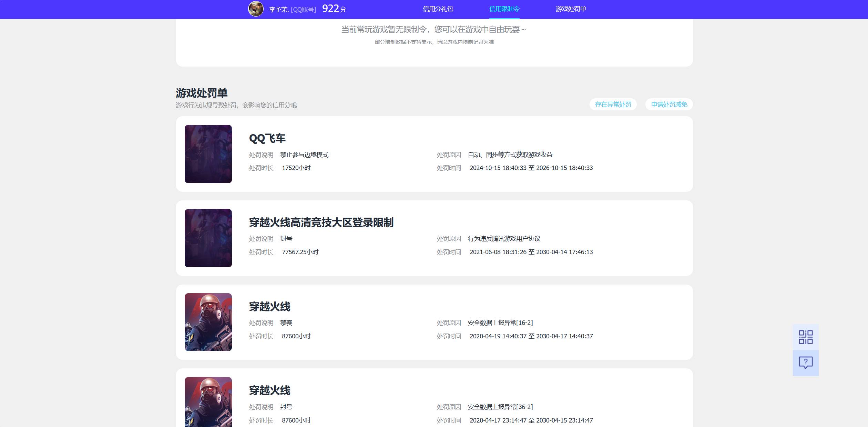Select the 穿越火线高清竞技大区 cover thumbnail
The width and height of the screenshot is (868, 427).
click(x=208, y=238)
